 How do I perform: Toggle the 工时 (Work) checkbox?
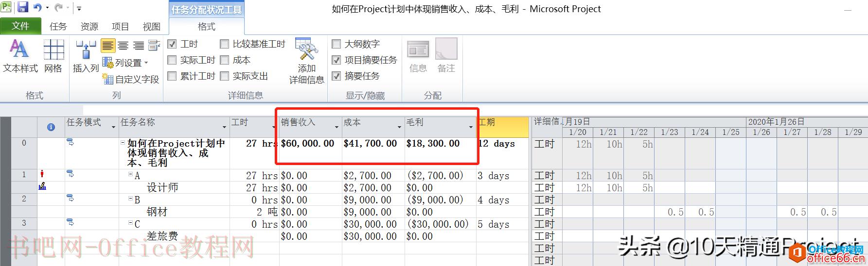point(172,44)
